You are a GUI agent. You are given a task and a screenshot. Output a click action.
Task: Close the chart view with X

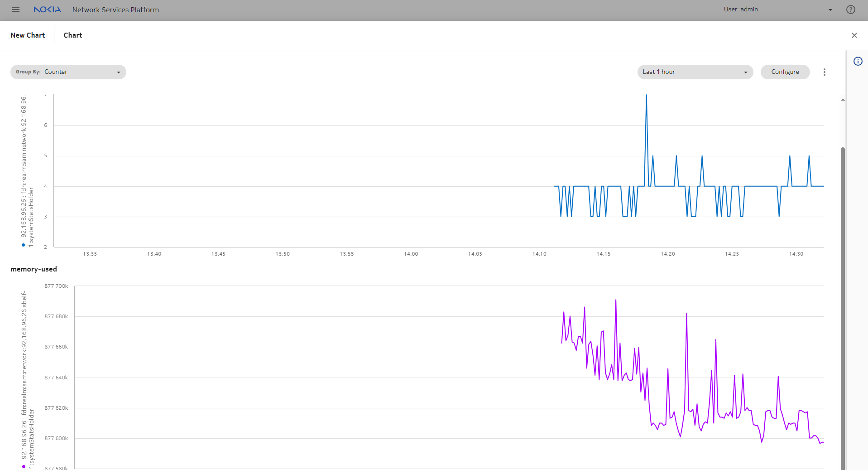click(854, 35)
